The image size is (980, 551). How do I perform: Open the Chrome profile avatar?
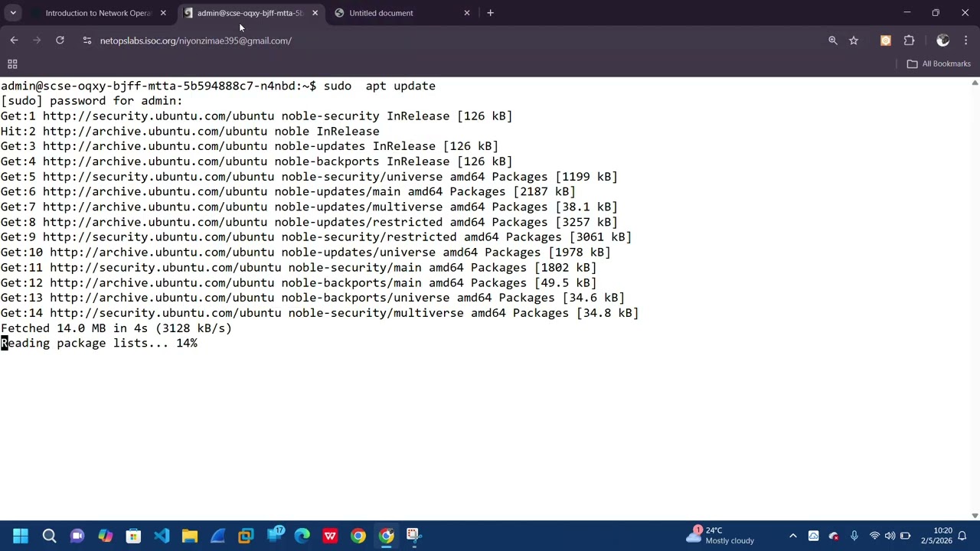[x=943, y=41]
